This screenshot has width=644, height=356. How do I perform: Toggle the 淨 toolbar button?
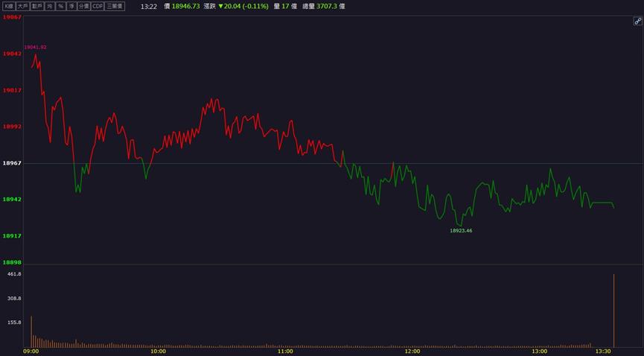[x=72, y=6]
